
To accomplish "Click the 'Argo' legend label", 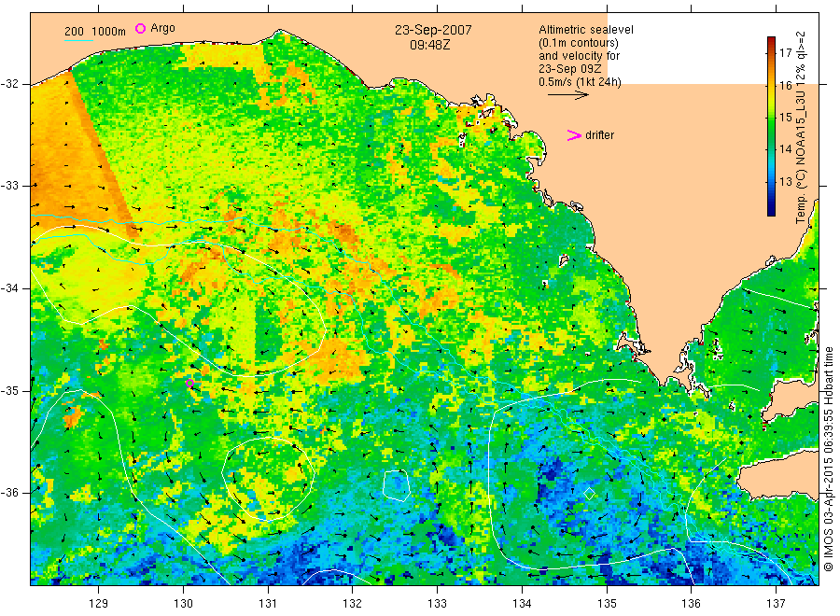I will 162,28.
